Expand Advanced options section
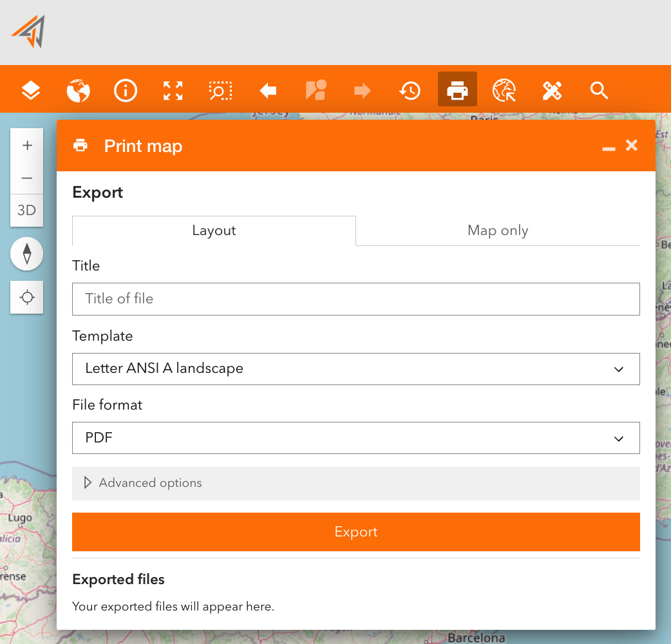Viewport: 671px width, 644px height. point(356,483)
